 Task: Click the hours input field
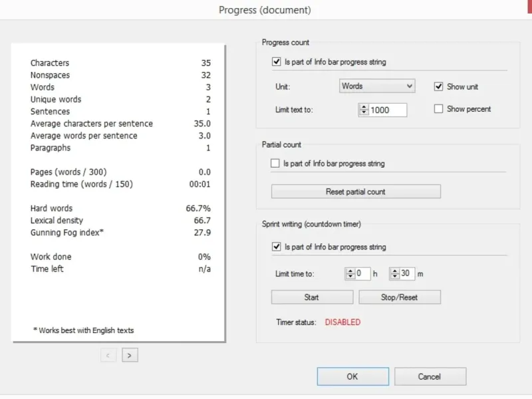[x=362, y=273]
